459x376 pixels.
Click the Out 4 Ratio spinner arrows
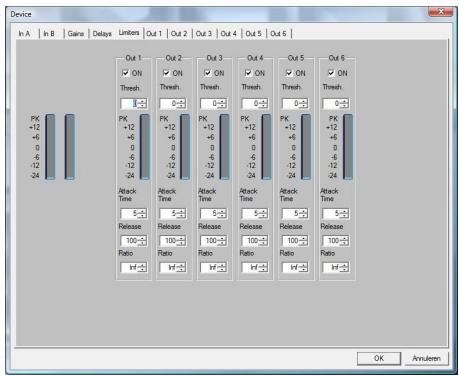(x=263, y=267)
